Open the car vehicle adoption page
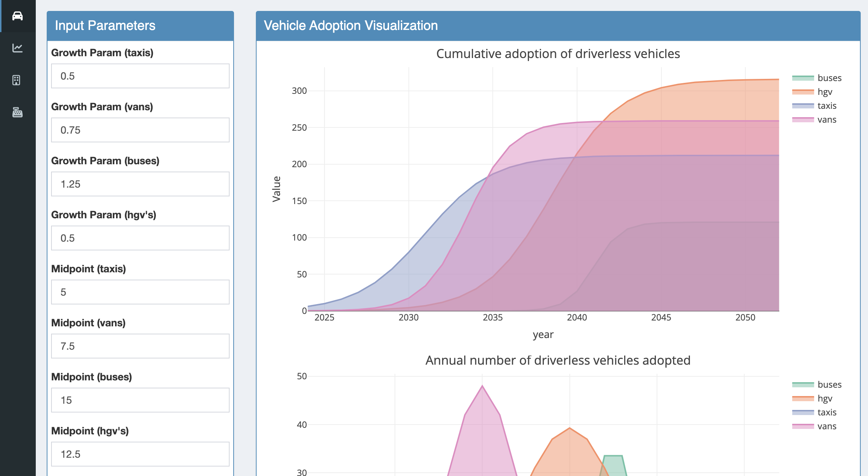This screenshot has height=476, width=868. point(18,16)
